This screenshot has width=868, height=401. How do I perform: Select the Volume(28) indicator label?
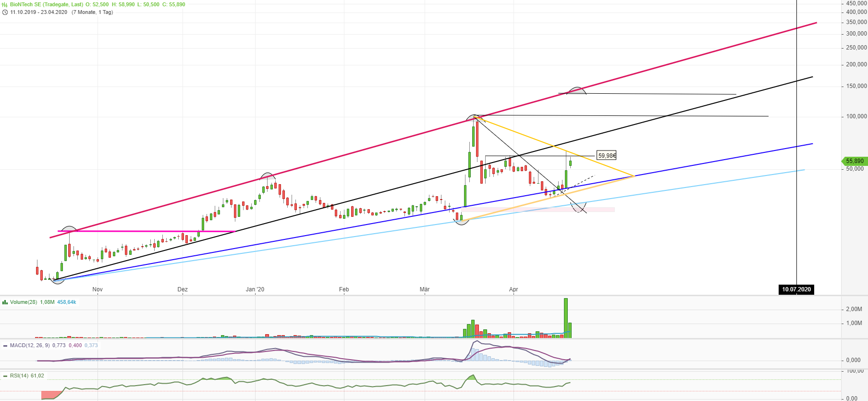[24, 302]
